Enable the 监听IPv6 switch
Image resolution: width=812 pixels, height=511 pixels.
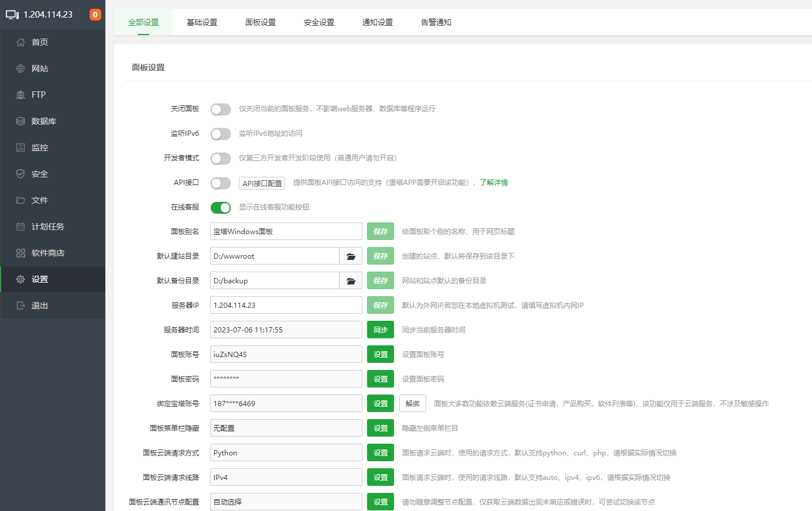[x=221, y=134]
